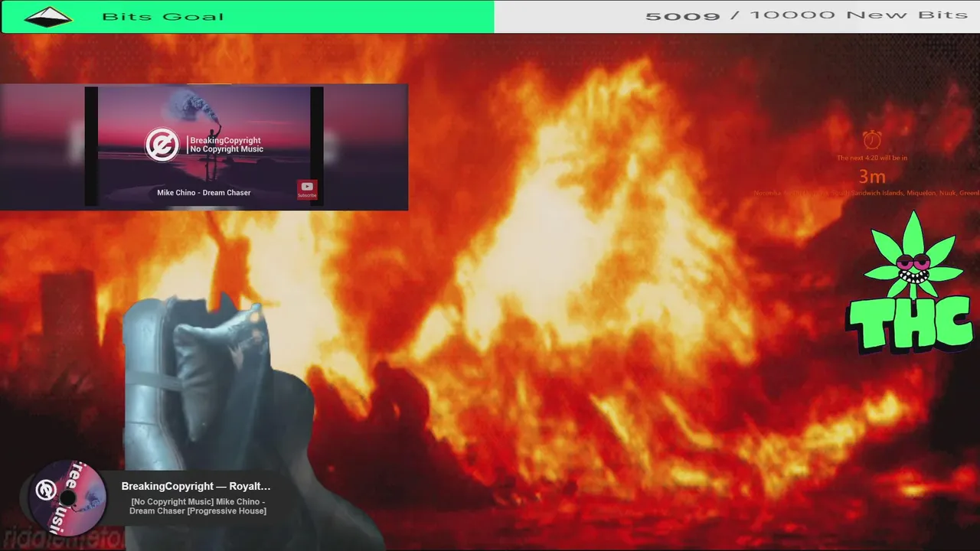Open the BreakingCopyright video thumbnail
This screenshot has width=980, height=551.
point(204,146)
